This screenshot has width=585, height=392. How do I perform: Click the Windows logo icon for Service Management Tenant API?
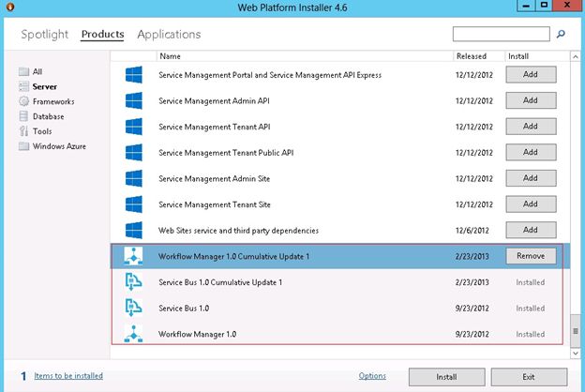point(133,127)
